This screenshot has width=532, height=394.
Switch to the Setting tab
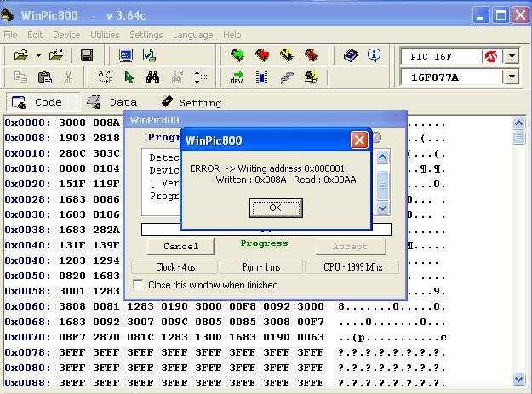(192, 102)
